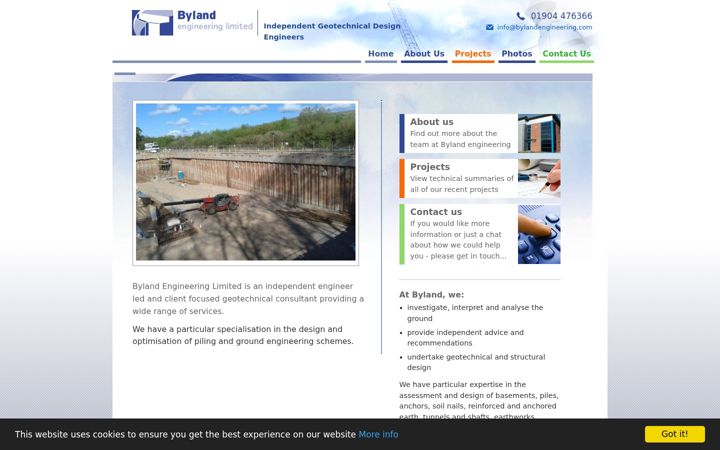
Task: Go to the About Us page
Action: click(424, 54)
